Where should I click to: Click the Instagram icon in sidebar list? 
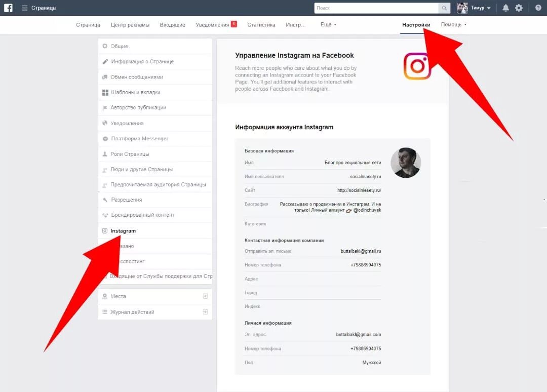105,230
